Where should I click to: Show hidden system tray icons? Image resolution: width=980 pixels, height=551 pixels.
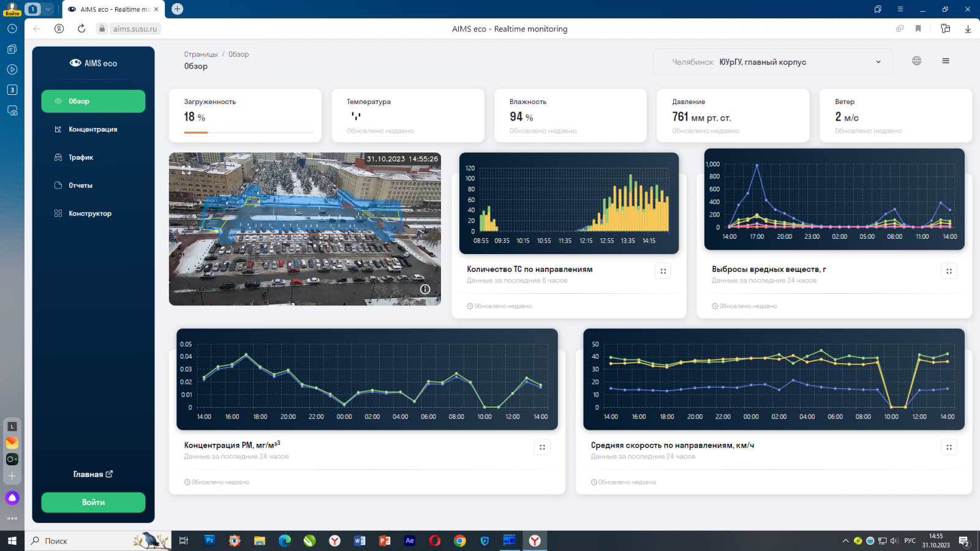845,541
